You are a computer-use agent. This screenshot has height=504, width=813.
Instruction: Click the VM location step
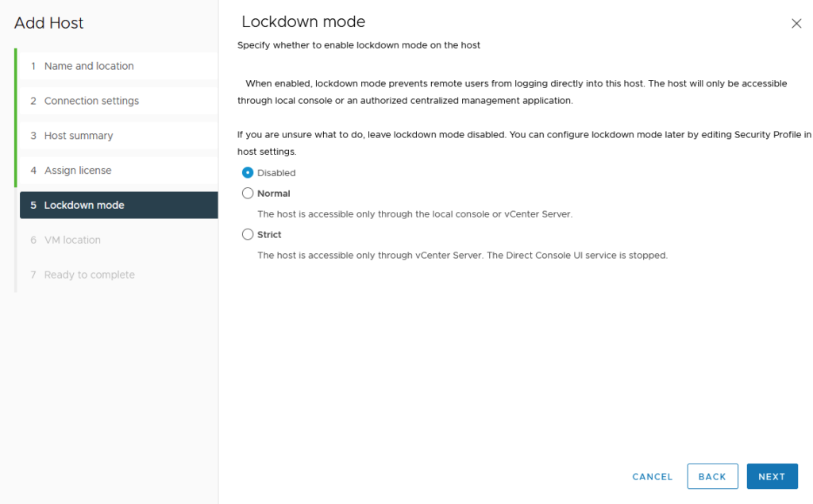click(x=72, y=240)
